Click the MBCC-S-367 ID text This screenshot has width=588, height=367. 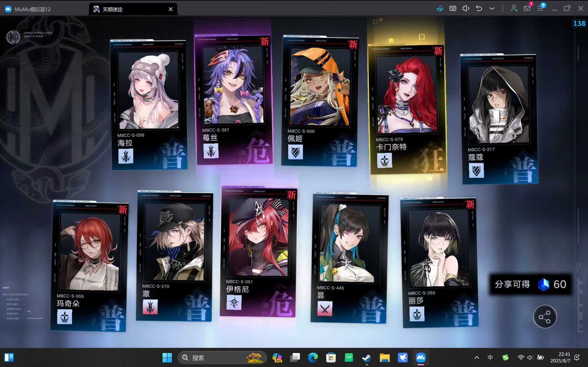216,130
